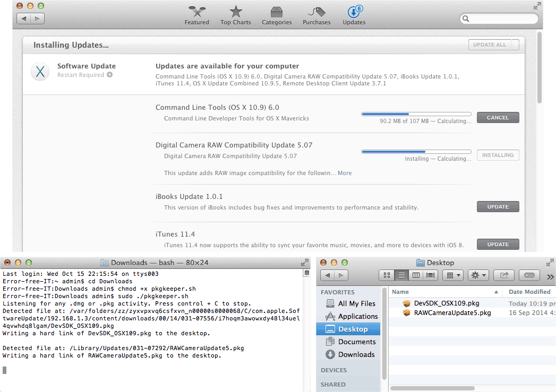Screen dimensions: 556x392
Task: Switch Finder to Cover Flow view
Action: [431, 275]
